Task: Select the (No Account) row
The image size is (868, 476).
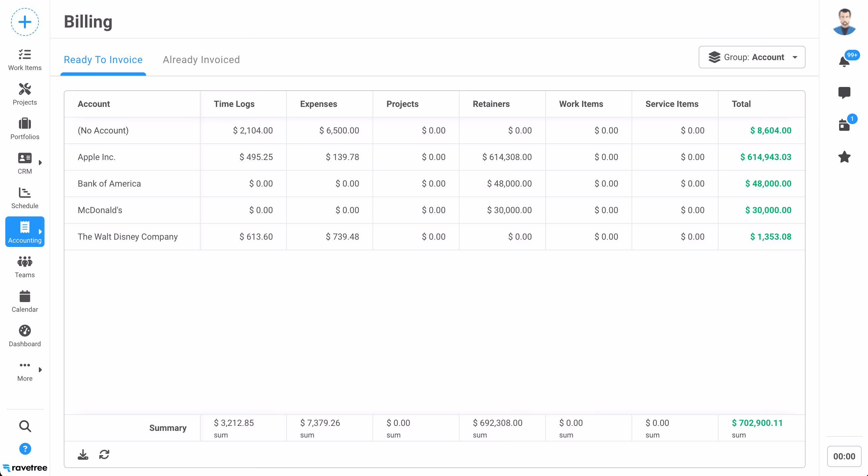Action: click(x=434, y=130)
